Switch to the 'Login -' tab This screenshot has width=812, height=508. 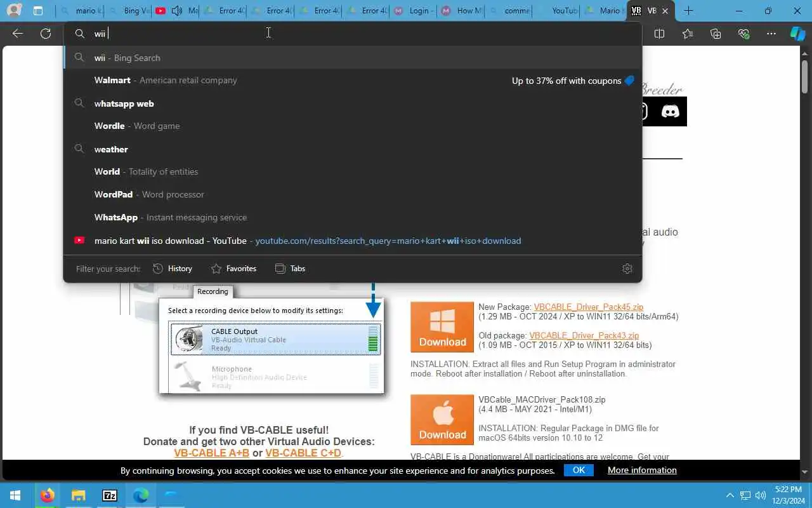pos(414,11)
